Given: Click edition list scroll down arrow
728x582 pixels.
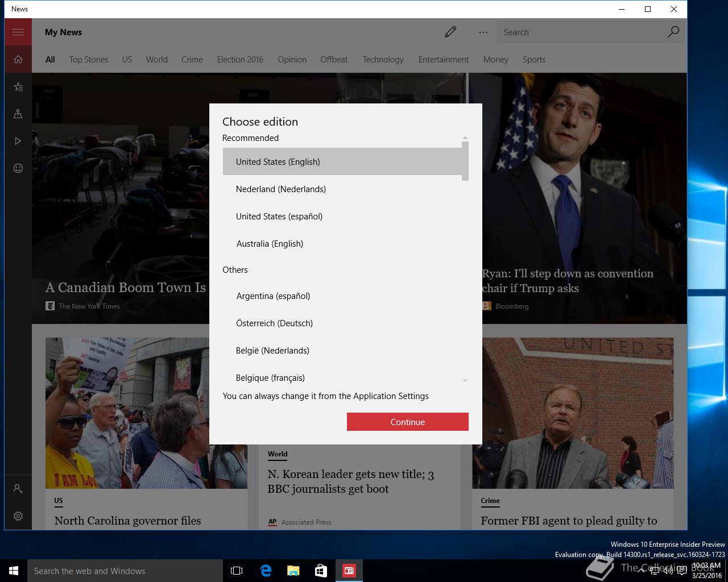Looking at the screenshot, I should click(465, 380).
